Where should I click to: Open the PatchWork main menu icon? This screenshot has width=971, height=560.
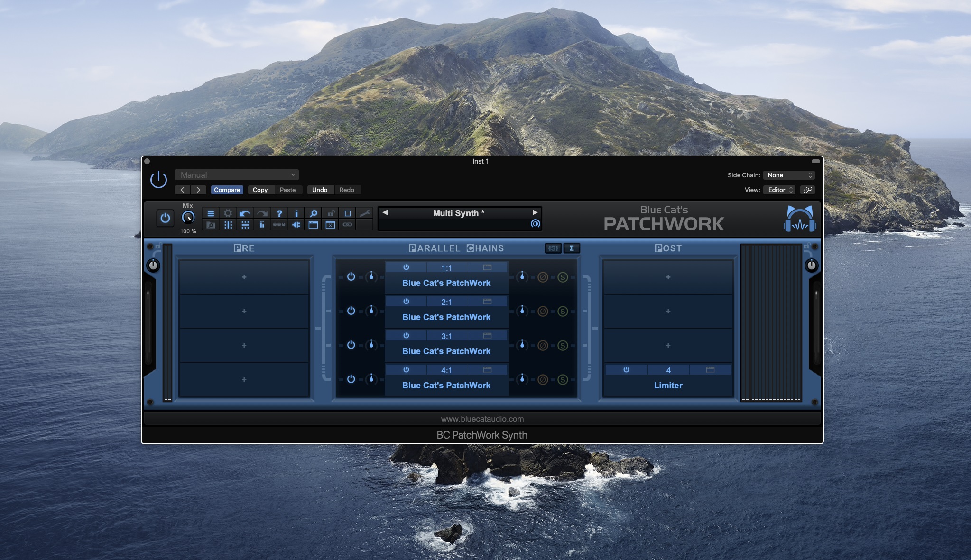(x=211, y=213)
